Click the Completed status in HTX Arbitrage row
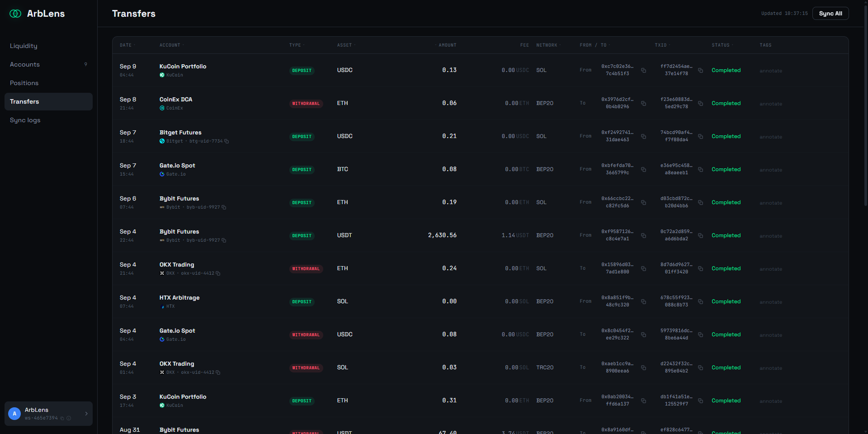Screen dimensions: 868x434 (726, 302)
